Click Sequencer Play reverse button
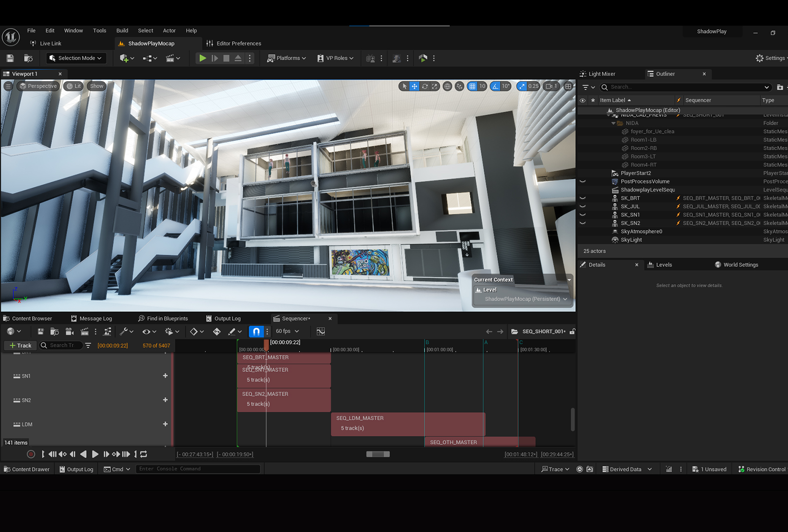 point(83,454)
